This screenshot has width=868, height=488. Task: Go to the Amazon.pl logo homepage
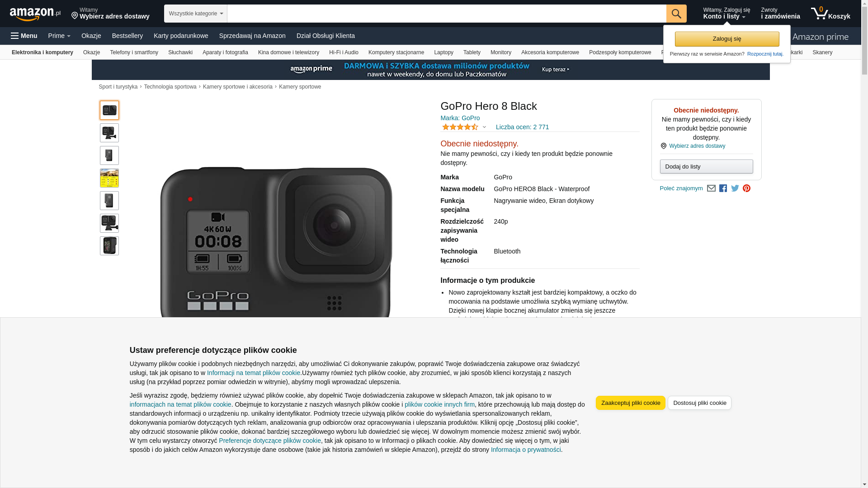(x=35, y=14)
